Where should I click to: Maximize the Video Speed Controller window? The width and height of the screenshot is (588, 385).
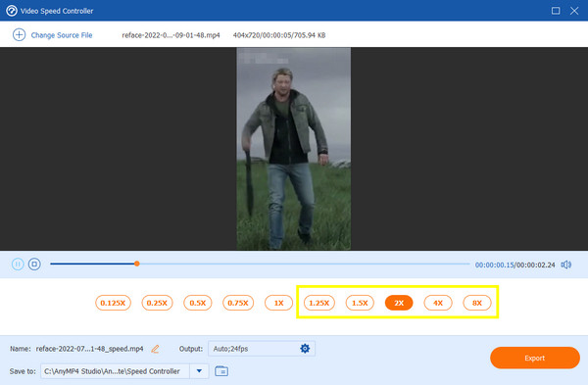(556, 11)
